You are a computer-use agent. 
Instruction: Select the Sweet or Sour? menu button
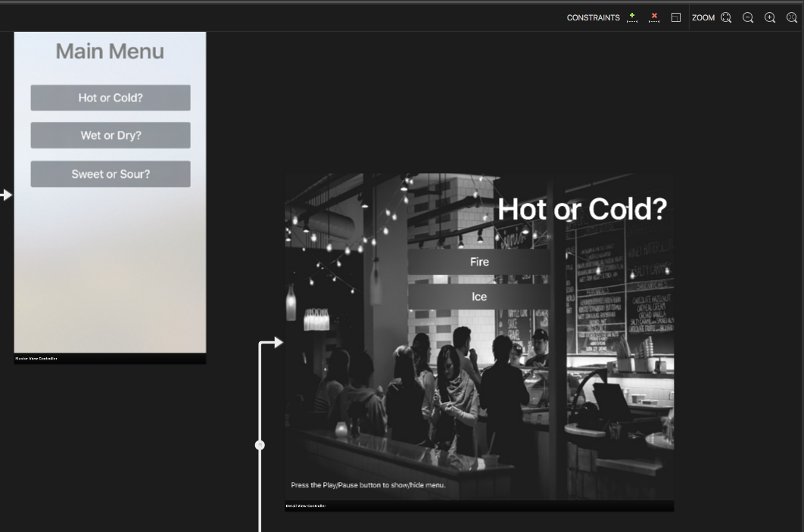click(x=110, y=173)
